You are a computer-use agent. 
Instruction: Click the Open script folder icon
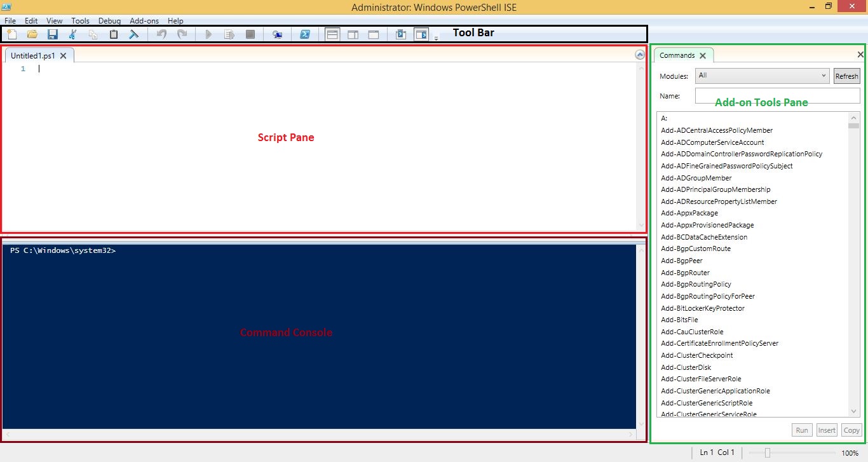pos(32,34)
